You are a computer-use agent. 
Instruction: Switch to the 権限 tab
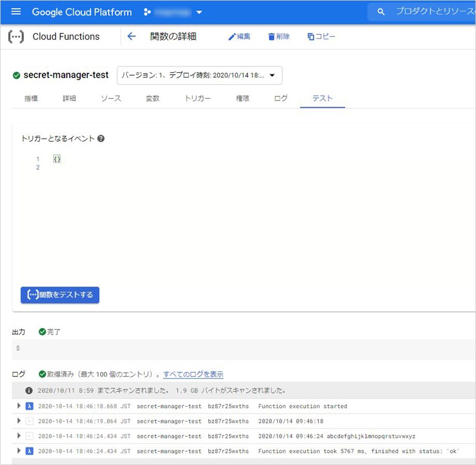(242, 98)
